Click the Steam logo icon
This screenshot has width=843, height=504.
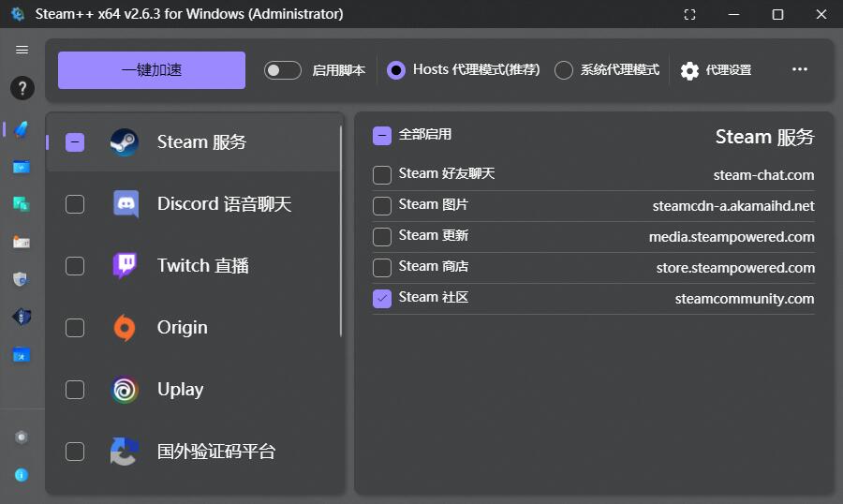124,142
